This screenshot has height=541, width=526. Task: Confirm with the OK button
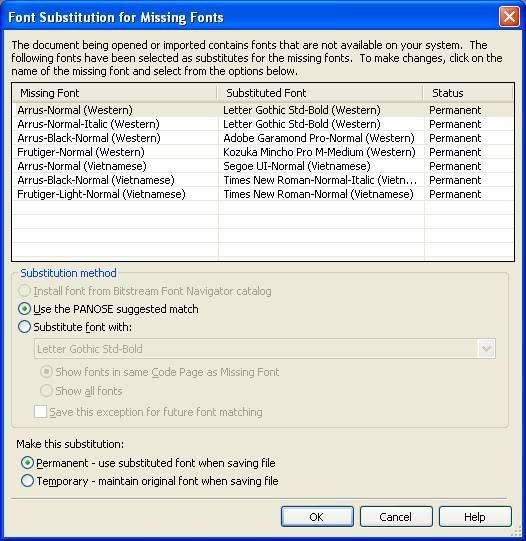coord(317,517)
